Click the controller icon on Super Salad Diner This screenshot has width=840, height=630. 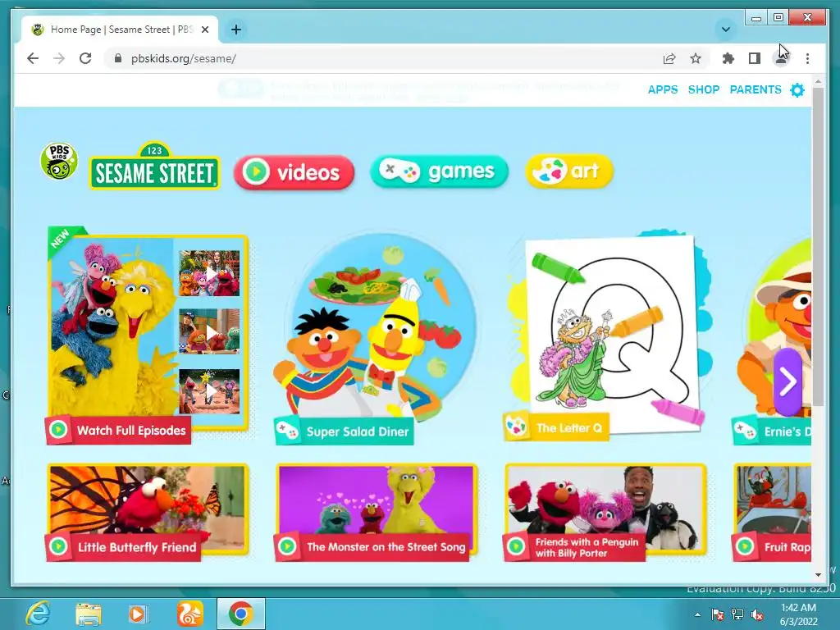(x=288, y=431)
